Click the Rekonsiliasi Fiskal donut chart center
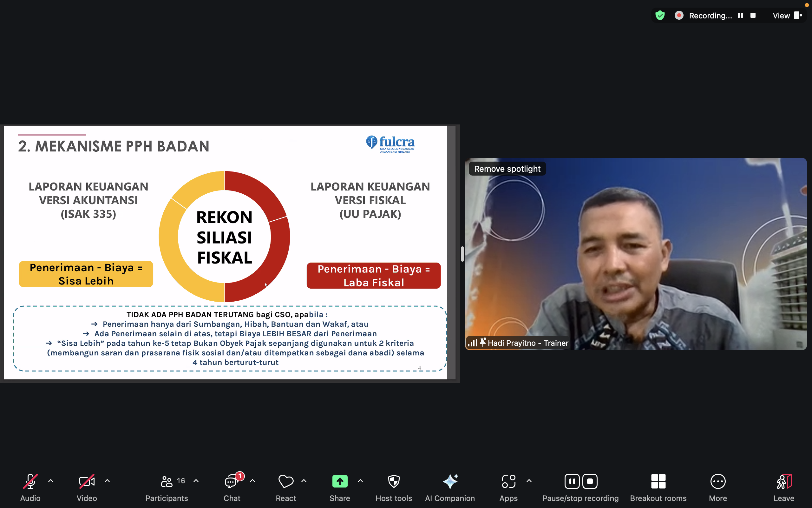Screen dimensions: 812x508 [224, 237]
